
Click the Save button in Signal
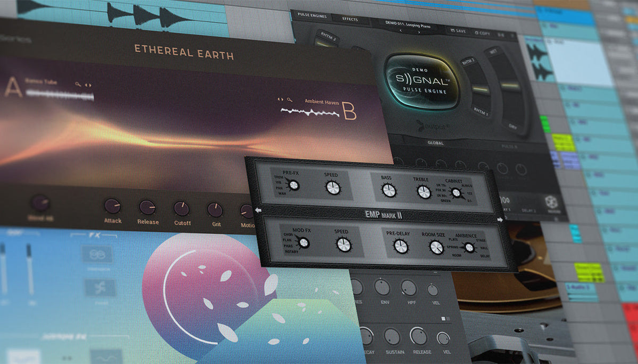point(458,31)
